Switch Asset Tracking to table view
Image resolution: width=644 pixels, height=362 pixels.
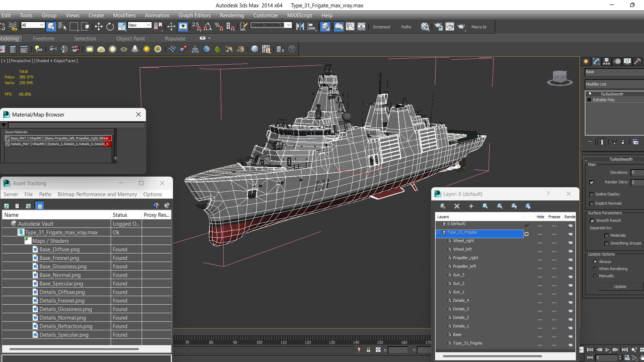(x=40, y=206)
